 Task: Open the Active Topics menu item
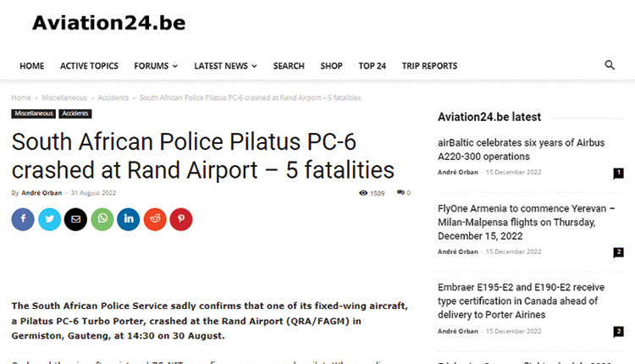click(x=89, y=66)
